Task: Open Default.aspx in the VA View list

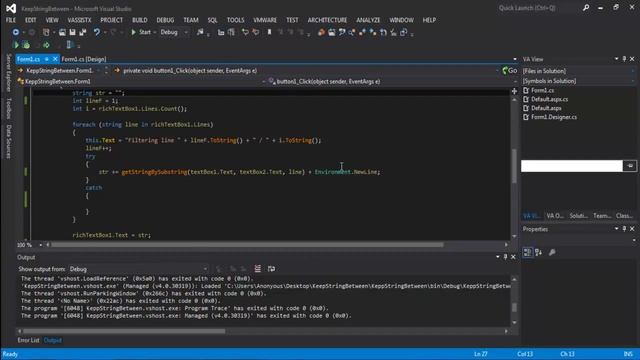Action: click(546, 108)
